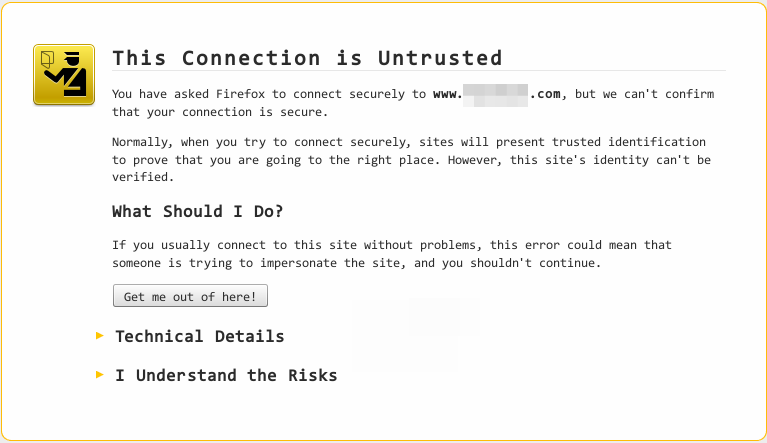Click the bold www. text

point(448,94)
